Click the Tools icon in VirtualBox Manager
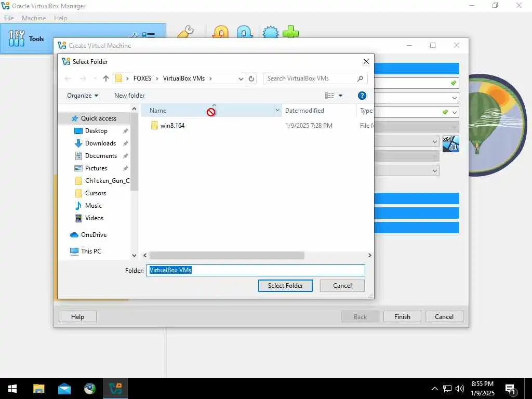This screenshot has height=399, width=532. (17, 38)
